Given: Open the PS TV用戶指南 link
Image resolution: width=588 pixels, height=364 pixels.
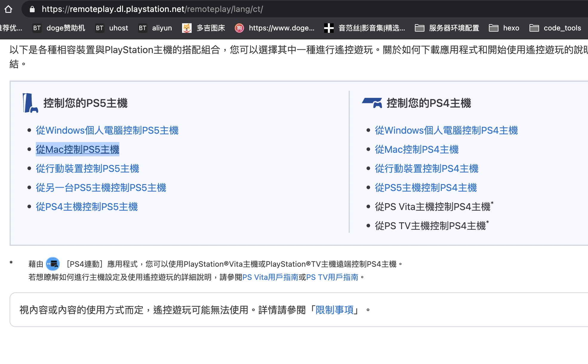Looking at the screenshot, I should 332,277.
